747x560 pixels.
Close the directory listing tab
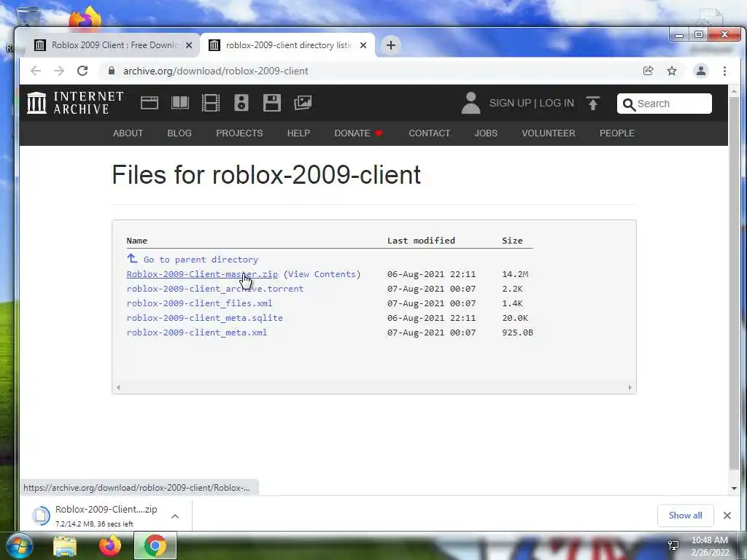point(363,45)
